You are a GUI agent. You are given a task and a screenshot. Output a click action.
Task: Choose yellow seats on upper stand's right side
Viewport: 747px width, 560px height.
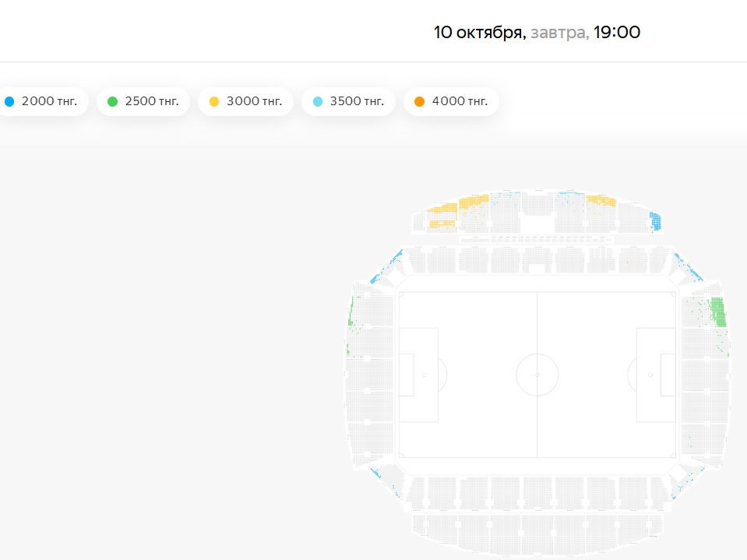tap(601, 201)
